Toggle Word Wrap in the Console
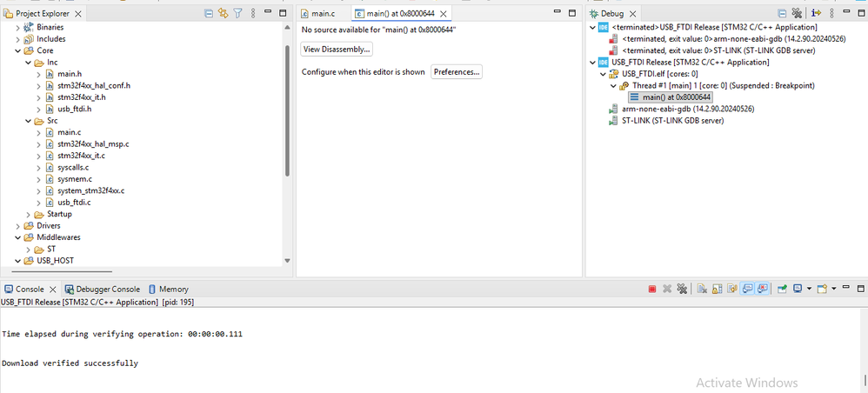This screenshot has height=393, width=868. pyautogui.click(x=732, y=289)
